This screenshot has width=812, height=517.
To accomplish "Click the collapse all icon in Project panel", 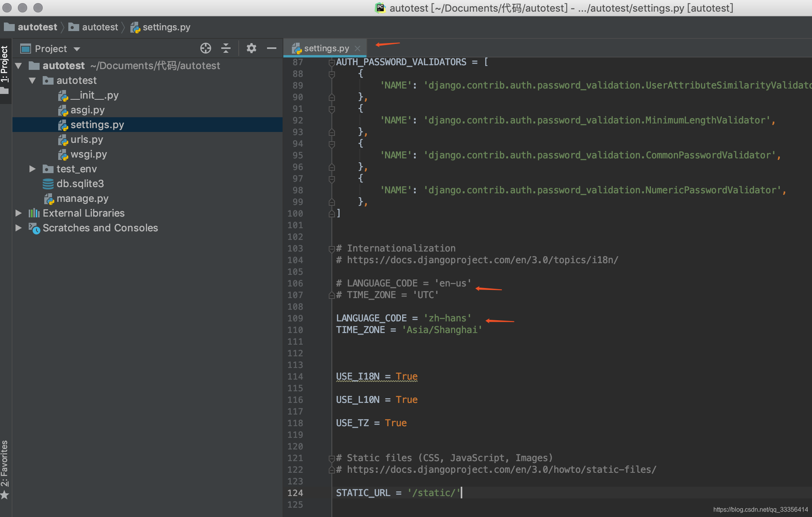I will click(x=226, y=49).
